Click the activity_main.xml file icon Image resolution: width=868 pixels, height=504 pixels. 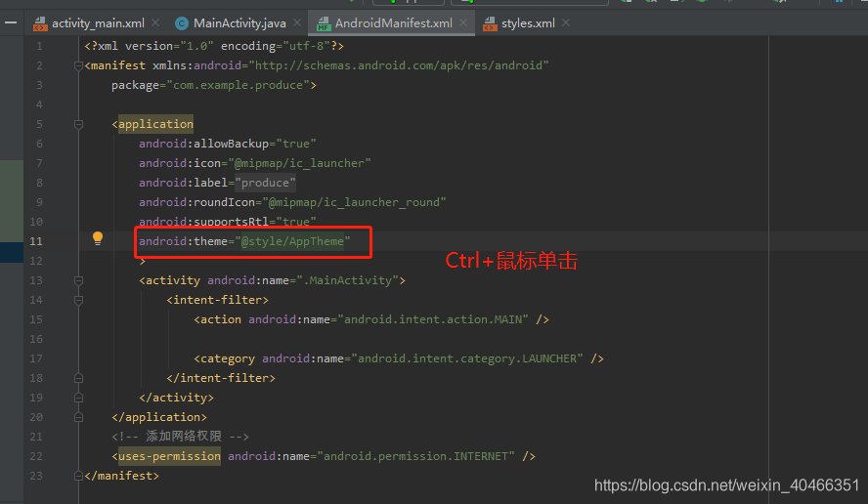click(x=40, y=23)
